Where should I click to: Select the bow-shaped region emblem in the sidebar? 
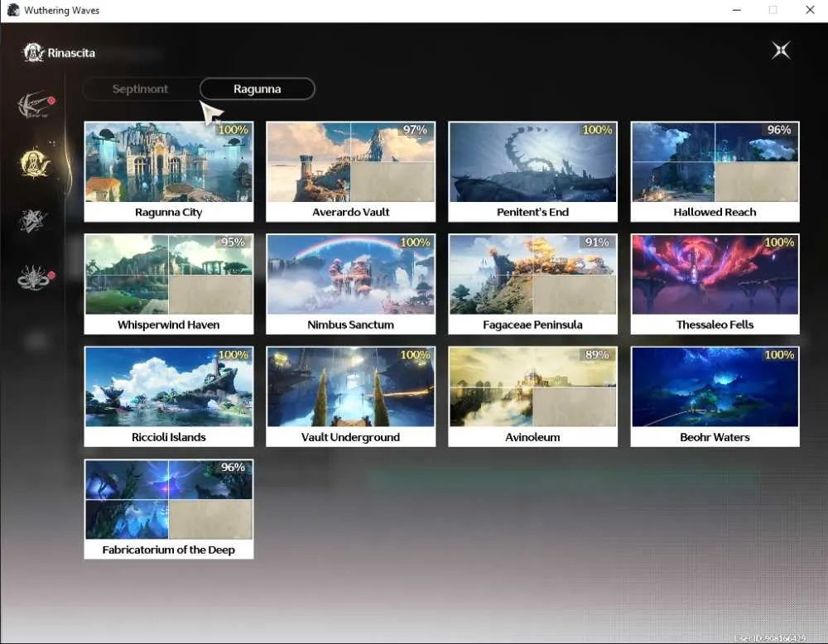click(x=34, y=105)
